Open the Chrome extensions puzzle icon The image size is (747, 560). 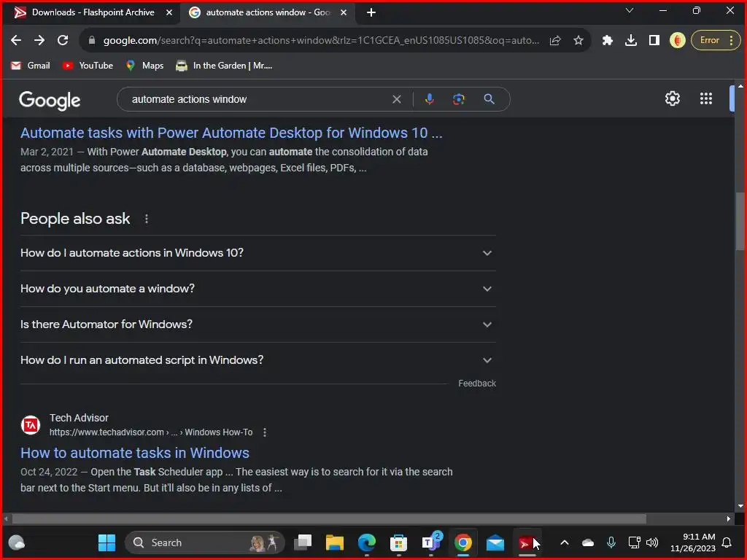click(608, 41)
